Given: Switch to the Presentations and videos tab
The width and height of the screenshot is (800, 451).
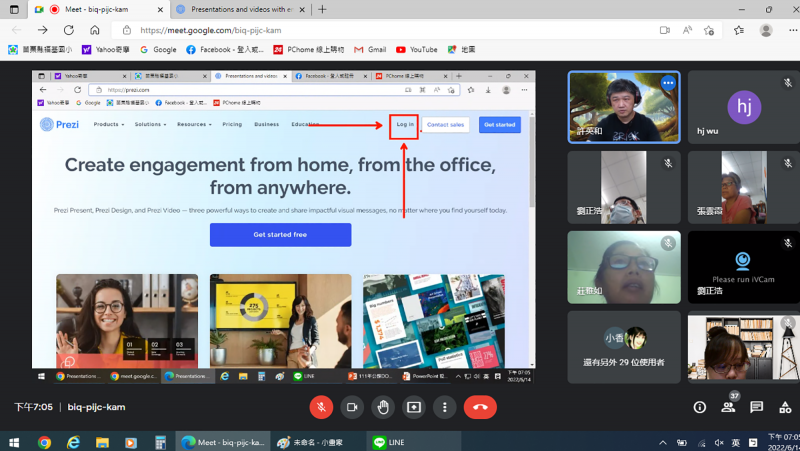Looking at the screenshot, I should click(x=237, y=9).
